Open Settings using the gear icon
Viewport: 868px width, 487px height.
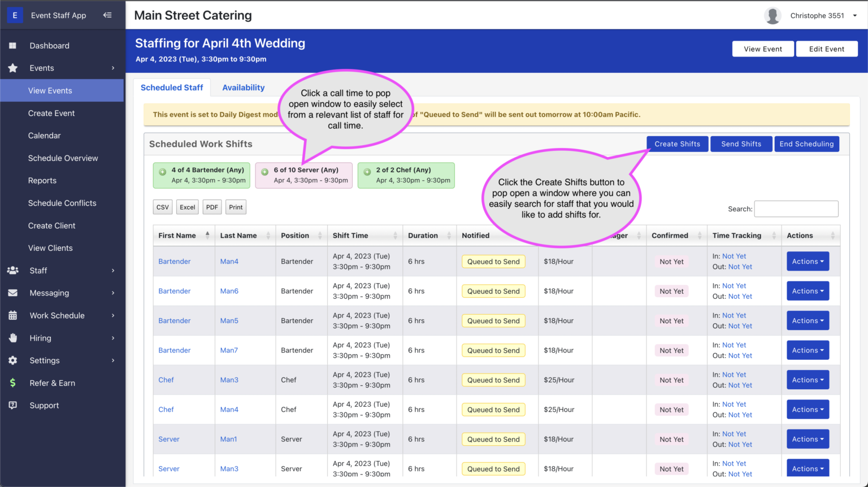coord(13,360)
